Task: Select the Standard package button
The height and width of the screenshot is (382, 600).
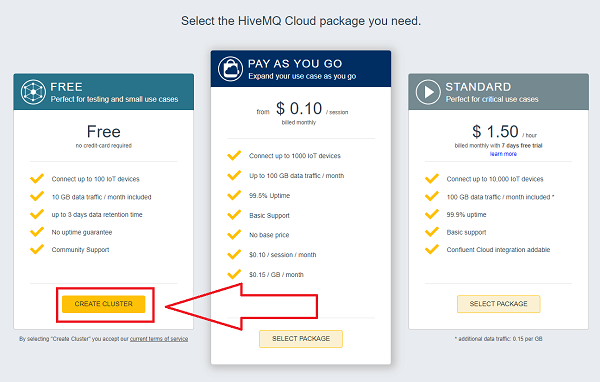Action: pos(499,304)
